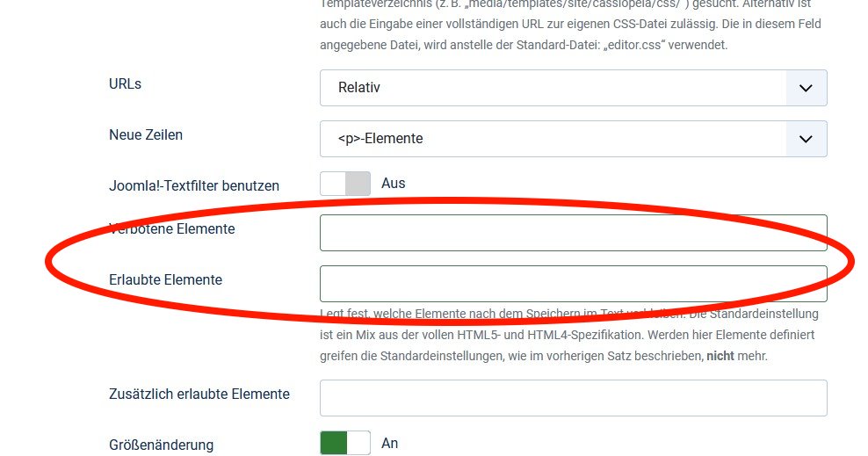Click the chevron arrow beside <p>-Elemente

[x=806, y=139]
